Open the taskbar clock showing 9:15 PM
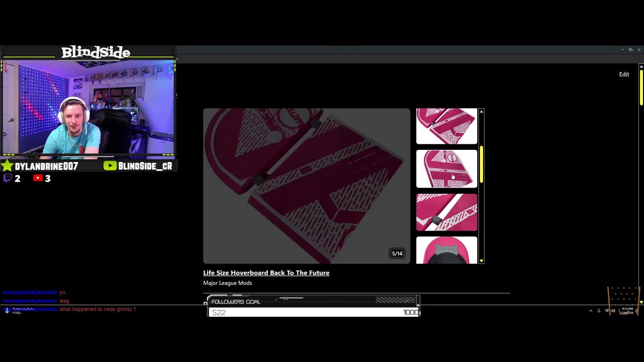This screenshot has width=644, height=362. [627, 311]
